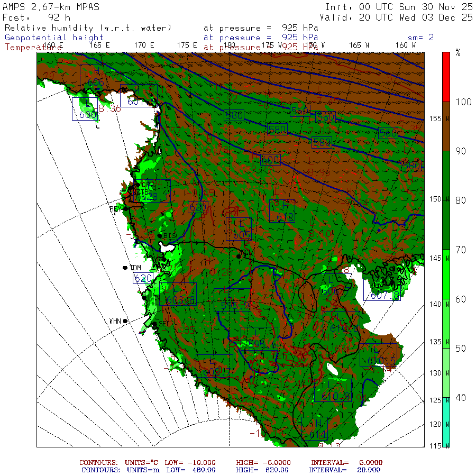Click the TDM station dot marker

(x=125, y=268)
